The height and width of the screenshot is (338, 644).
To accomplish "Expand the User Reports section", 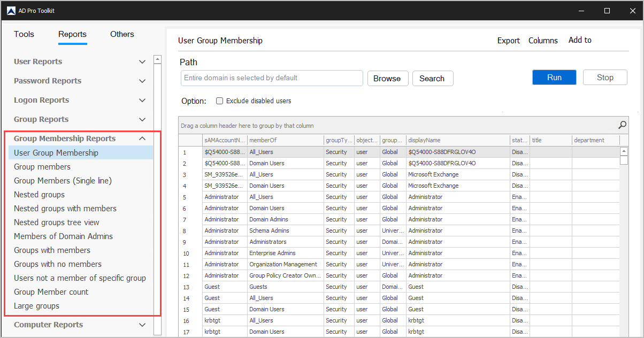I will coord(142,62).
